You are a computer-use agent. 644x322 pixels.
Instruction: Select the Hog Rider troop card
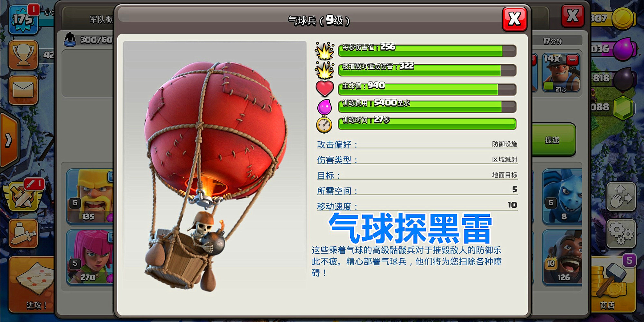tap(562, 257)
